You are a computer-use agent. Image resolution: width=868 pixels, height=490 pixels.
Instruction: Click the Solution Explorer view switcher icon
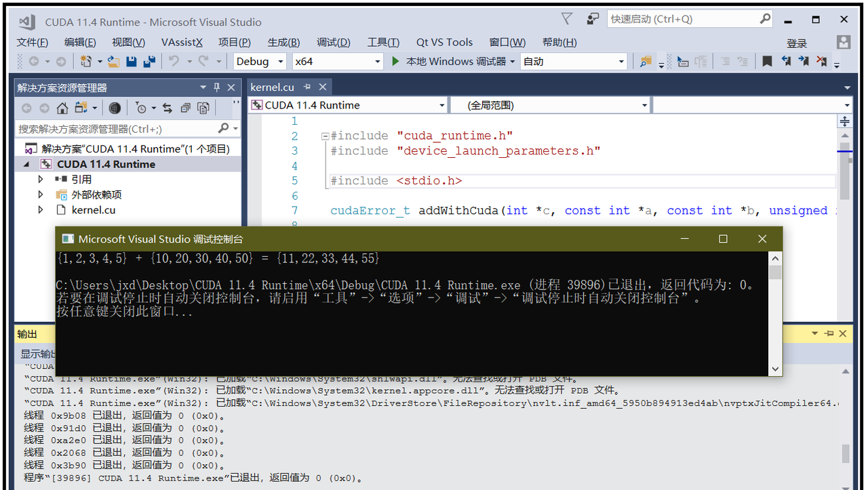(x=81, y=108)
